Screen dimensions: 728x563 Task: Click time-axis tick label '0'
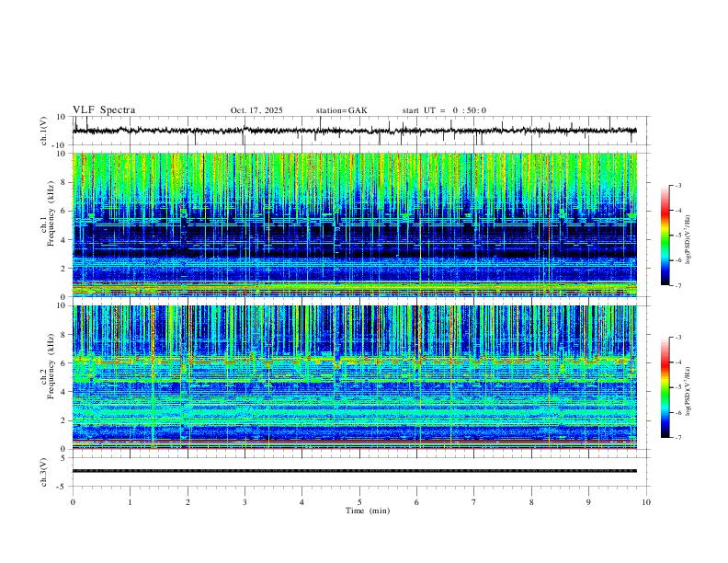click(73, 502)
